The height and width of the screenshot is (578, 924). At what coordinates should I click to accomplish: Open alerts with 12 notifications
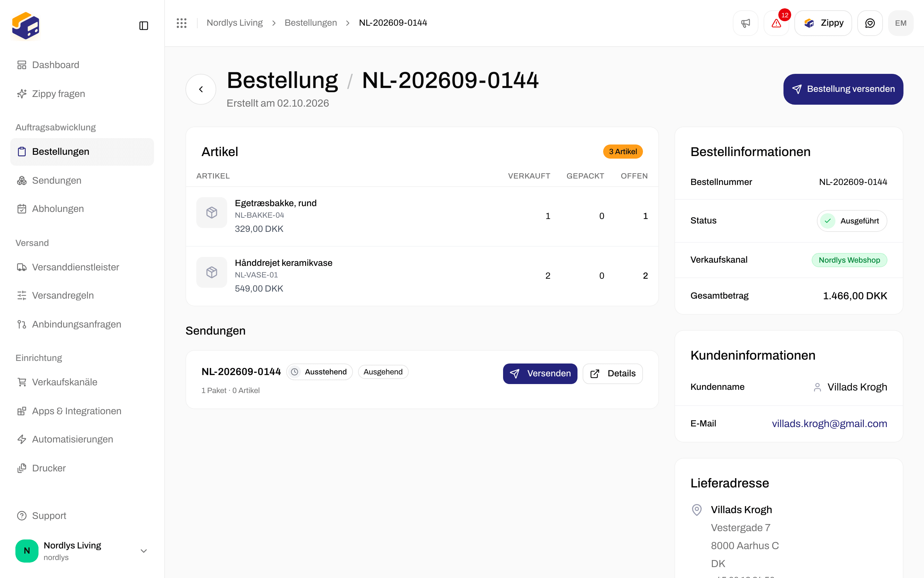[776, 23]
